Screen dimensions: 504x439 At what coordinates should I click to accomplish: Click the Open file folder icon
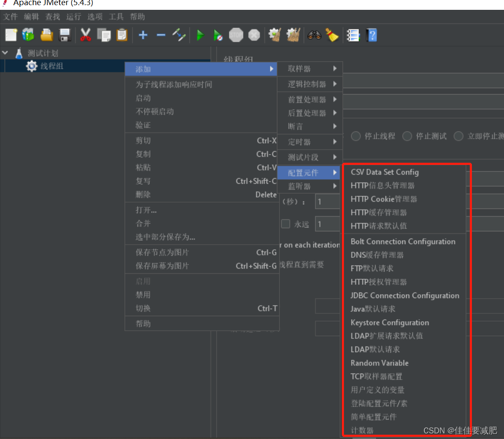[x=47, y=35]
